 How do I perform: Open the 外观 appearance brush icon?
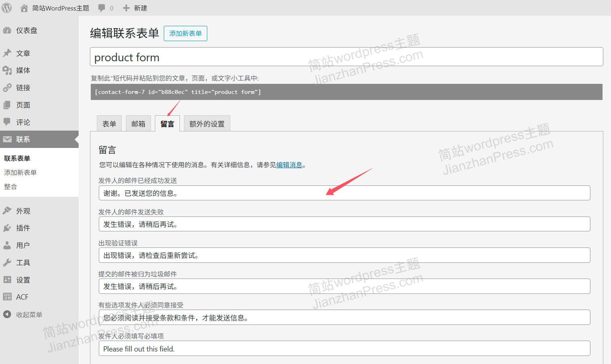point(8,210)
